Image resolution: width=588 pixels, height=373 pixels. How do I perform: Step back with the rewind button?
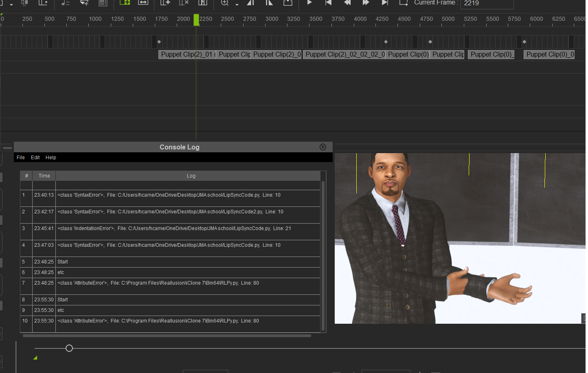pyautogui.click(x=347, y=2)
